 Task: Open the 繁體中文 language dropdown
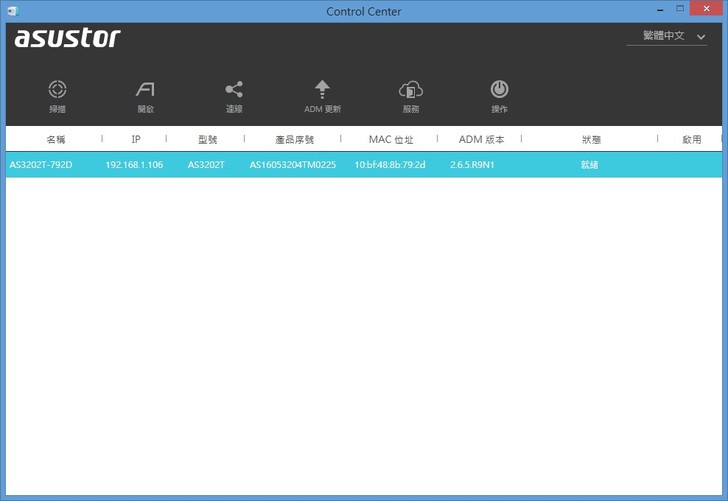point(667,36)
